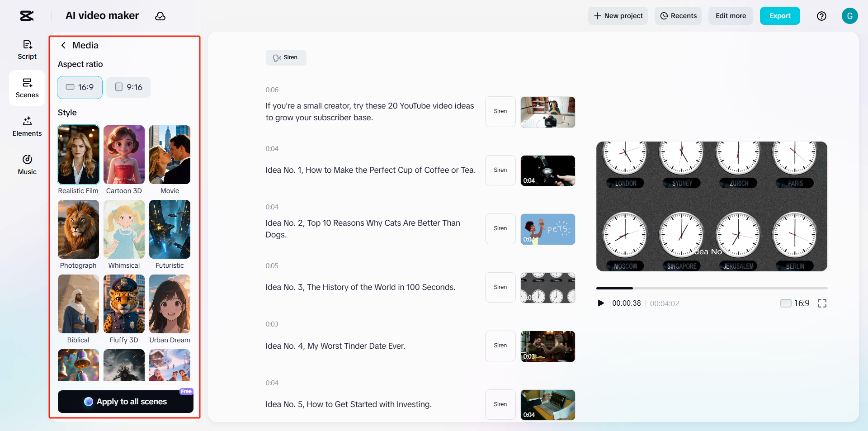The width and height of the screenshot is (868, 431).
Task: Toggle fullscreen preview icon
Action: (822, 303)
